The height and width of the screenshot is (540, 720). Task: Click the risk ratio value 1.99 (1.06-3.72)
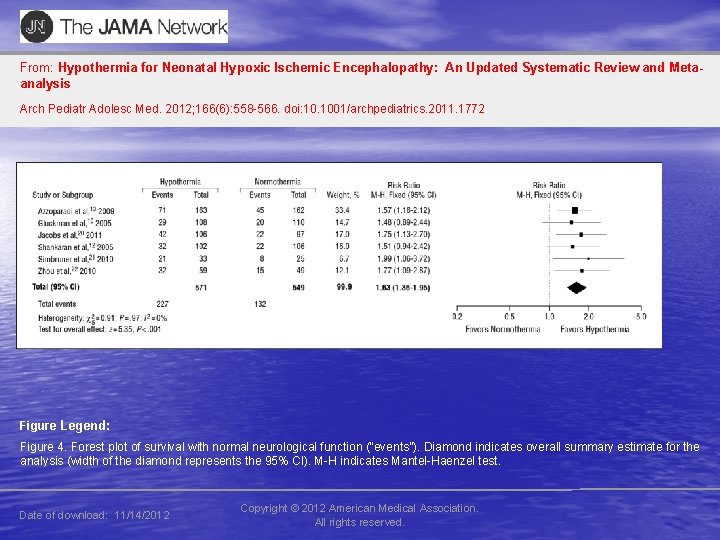(x=403, y=259)
